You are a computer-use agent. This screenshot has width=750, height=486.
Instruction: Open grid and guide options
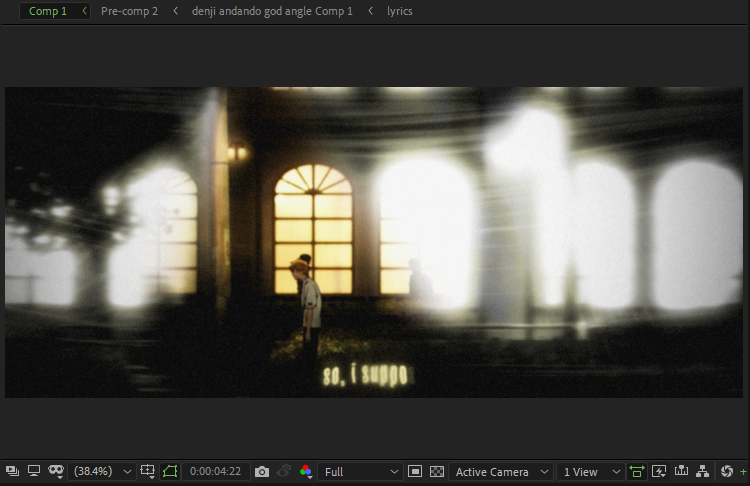147,471
